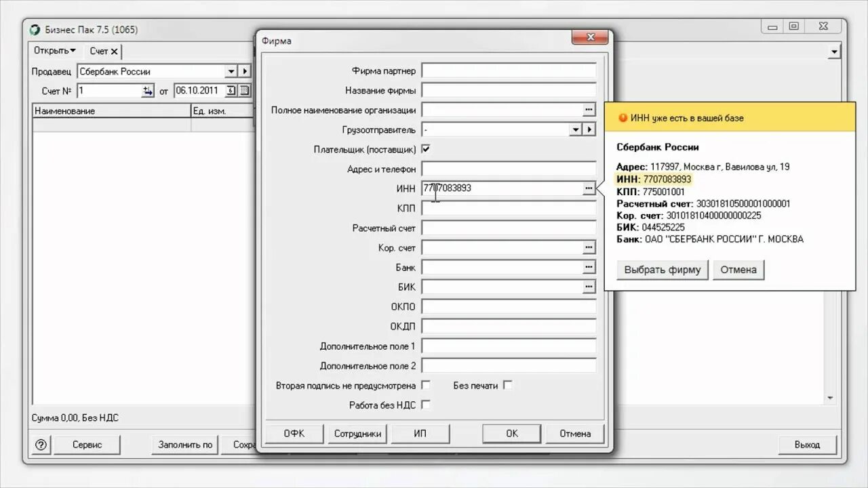868x488 pixels.
Task: Click dropdown arrow at top right of main window
Action: click(834, 52)
